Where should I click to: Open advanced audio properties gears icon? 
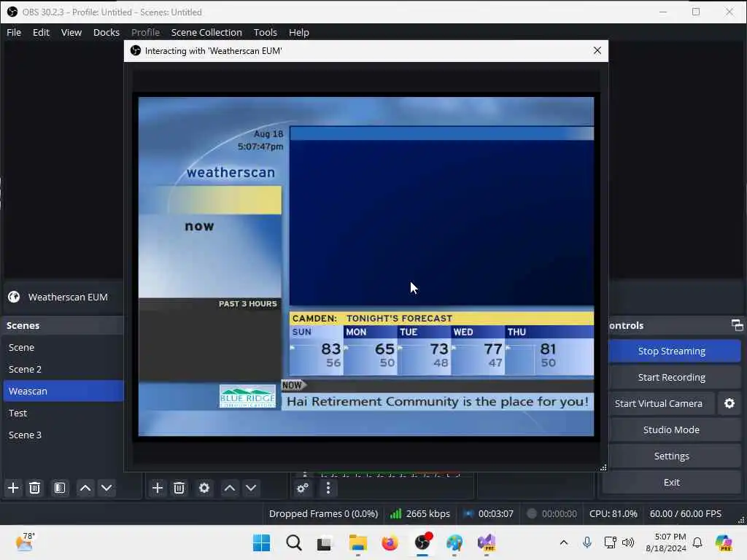click(x=303, y=488)
